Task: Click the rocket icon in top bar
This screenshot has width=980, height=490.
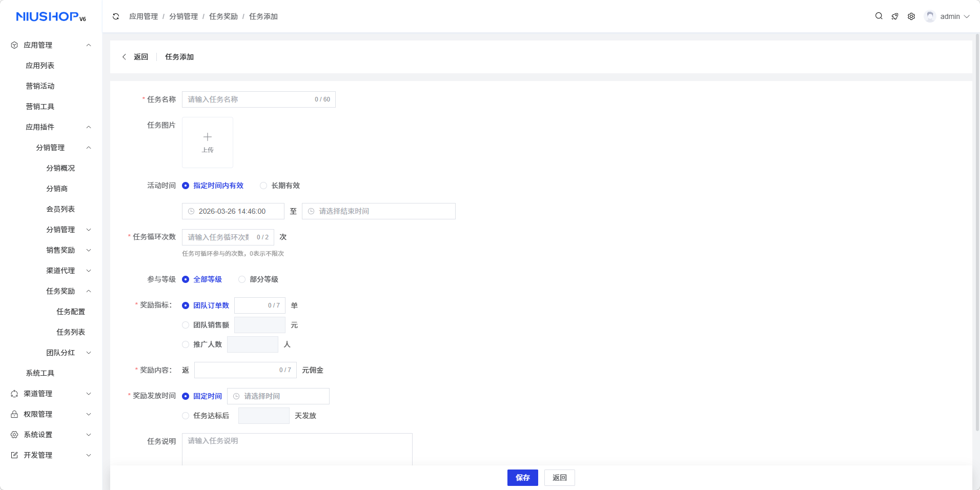Action: point(895,16)
